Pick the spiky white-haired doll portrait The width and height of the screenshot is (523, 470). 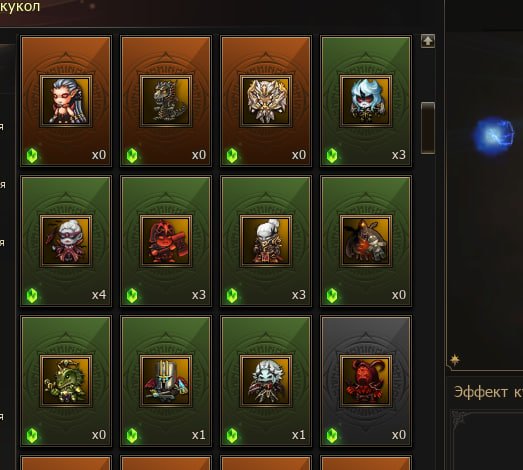tap(266, 381)
